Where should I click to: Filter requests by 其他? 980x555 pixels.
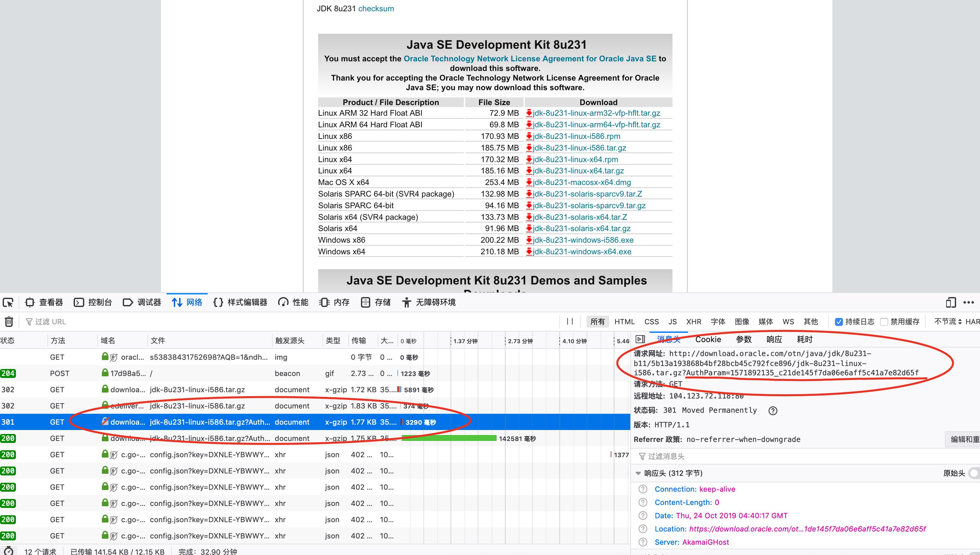[811, 322]
